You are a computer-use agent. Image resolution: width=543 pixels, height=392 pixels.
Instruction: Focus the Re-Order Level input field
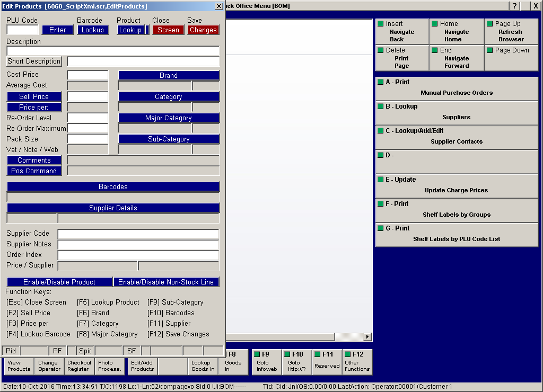click(x=87, y=118)
